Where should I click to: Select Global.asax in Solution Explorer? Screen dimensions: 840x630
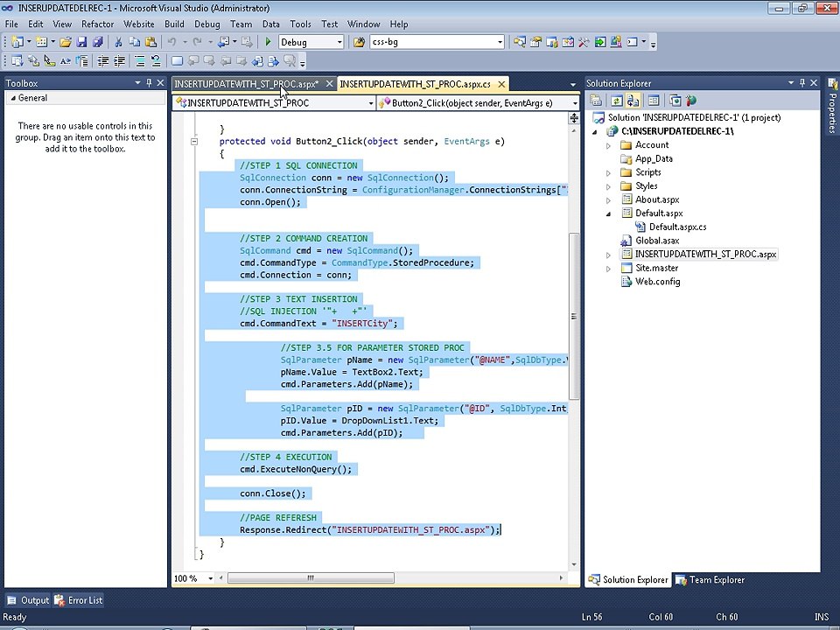click(657, 241)
